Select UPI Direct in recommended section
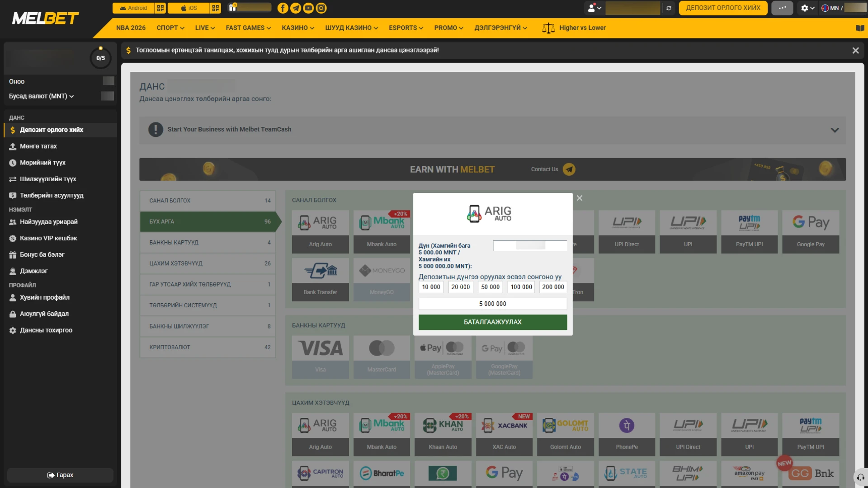 627,232
